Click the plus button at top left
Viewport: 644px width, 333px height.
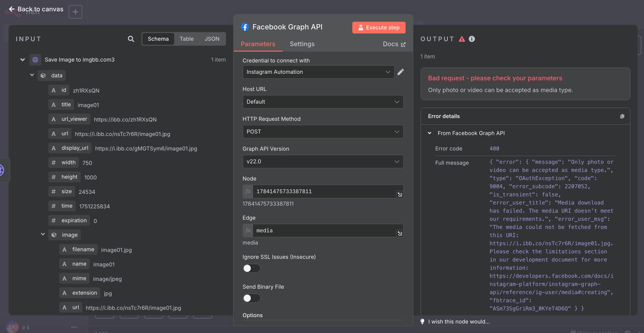coord(75,12)
